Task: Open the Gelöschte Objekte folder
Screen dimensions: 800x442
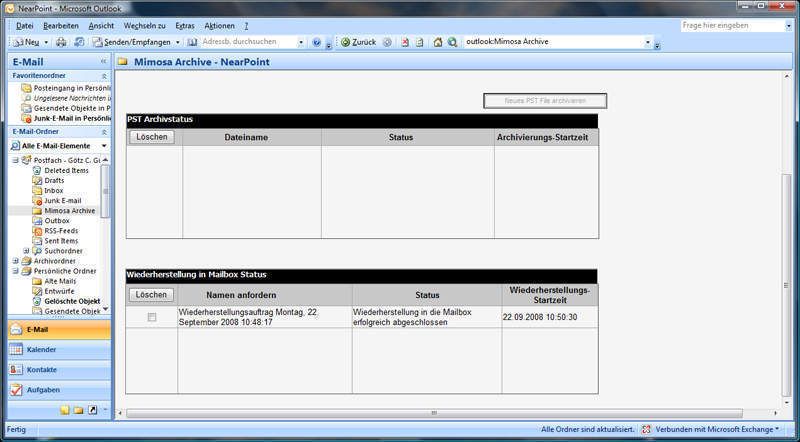Action: click(x=71, y=301)
